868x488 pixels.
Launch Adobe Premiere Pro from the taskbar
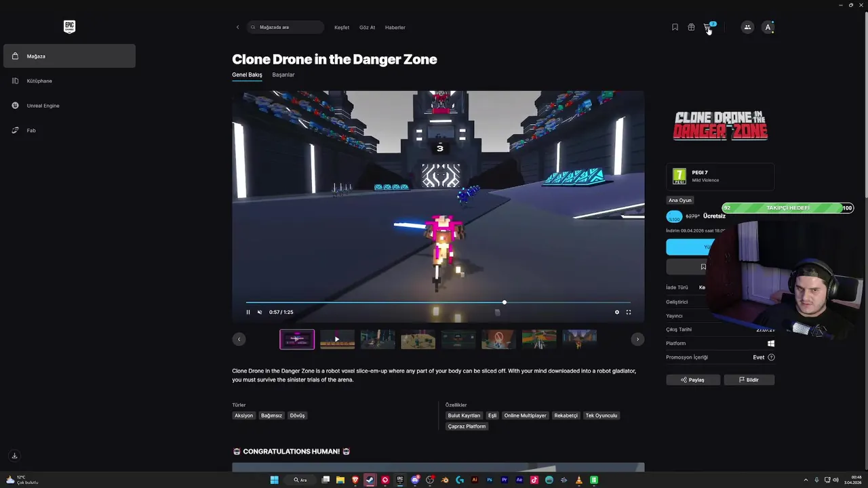click(x=505, y=480)
